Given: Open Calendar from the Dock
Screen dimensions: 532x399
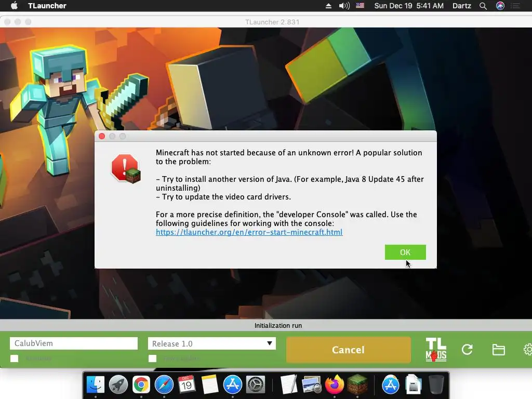Looking at the screenshot, I should click(x=187, y=384).
